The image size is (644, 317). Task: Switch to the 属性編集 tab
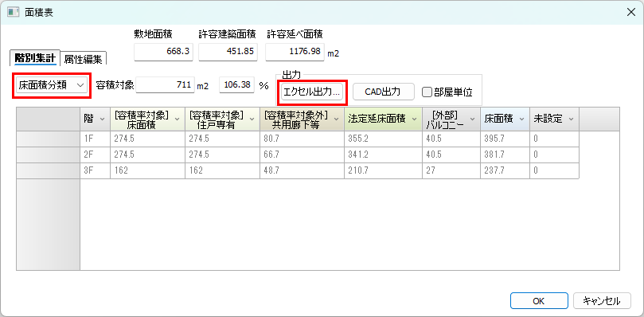[x=84, y=59]
